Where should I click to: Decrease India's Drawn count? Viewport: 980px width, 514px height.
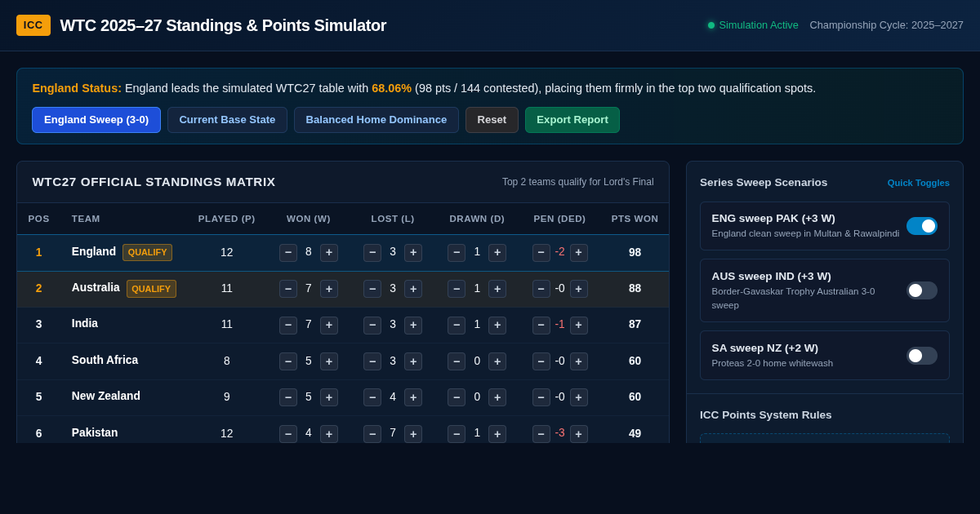coord(457,326)
